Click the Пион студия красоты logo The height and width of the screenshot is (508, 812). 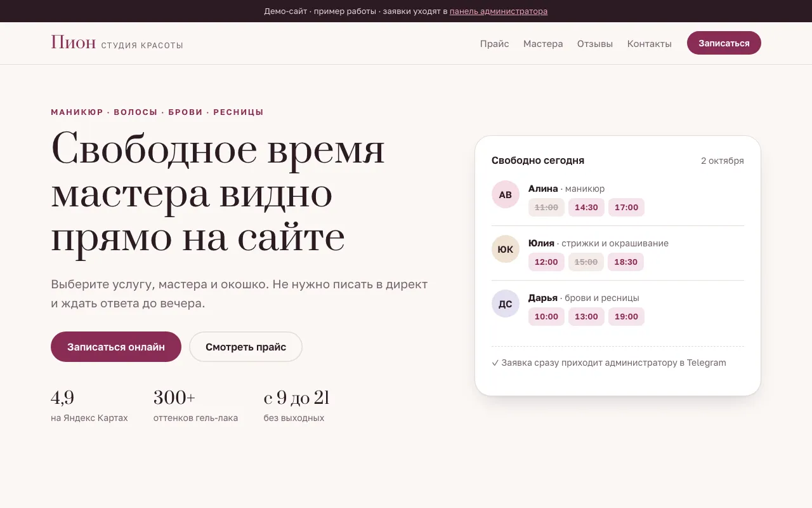(x=117, y=43)
